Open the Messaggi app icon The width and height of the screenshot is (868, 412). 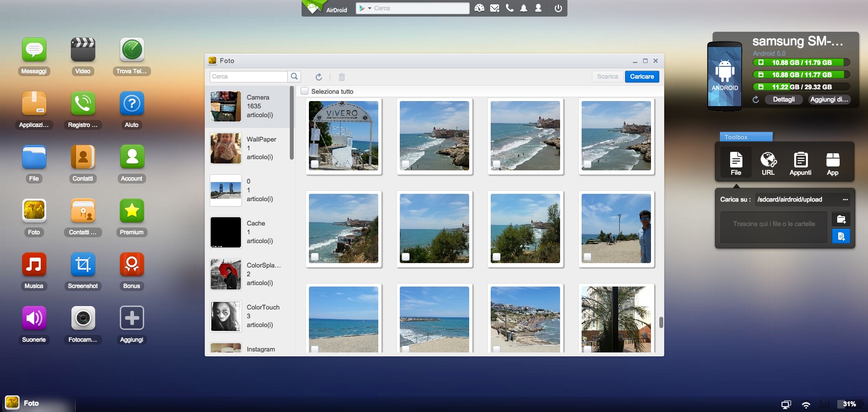(x=34, y=50)
